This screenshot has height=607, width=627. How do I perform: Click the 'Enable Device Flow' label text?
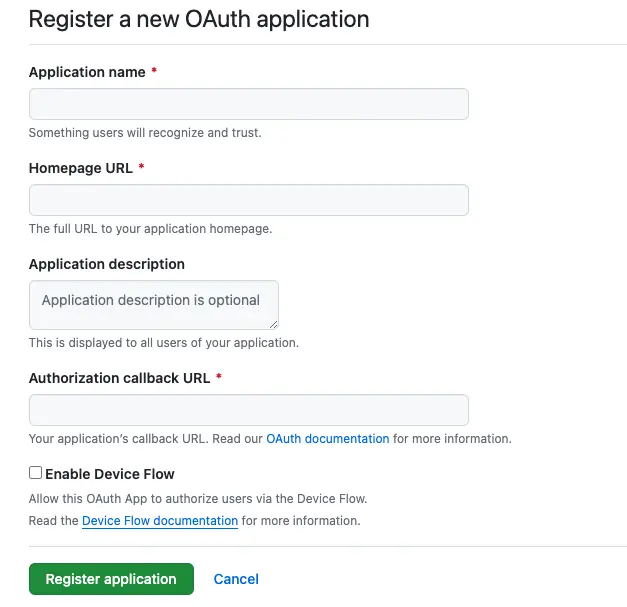point(110,474)
